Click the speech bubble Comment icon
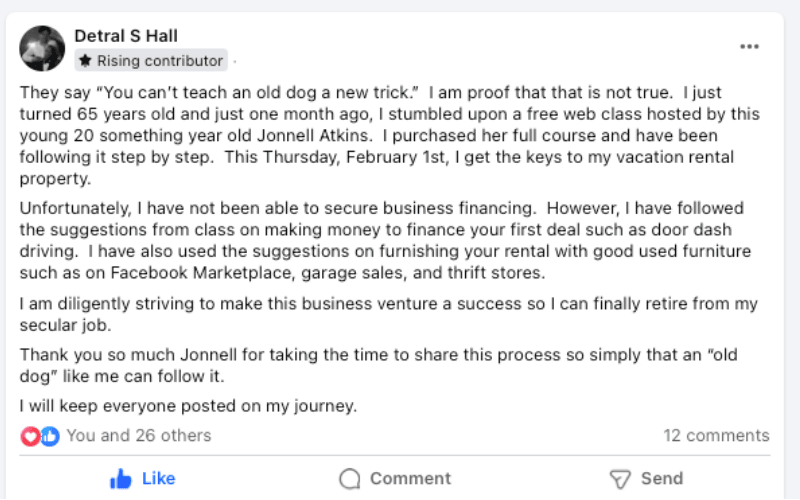 pos(350,478)
